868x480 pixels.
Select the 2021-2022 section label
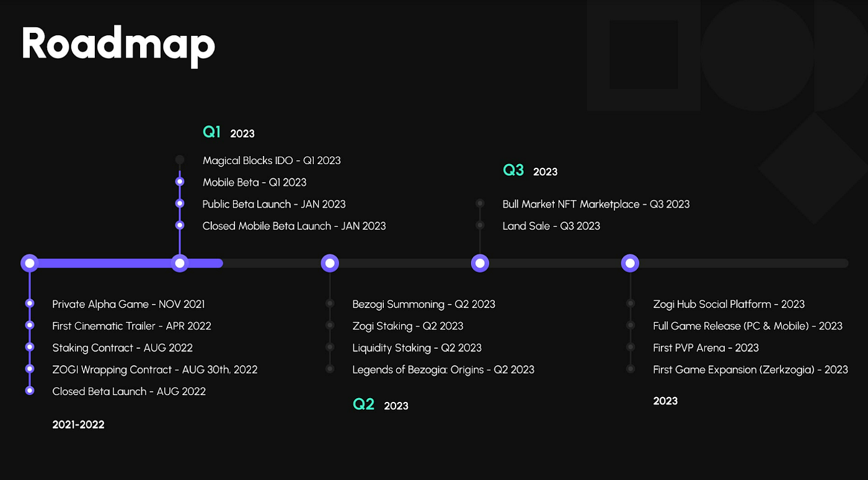point(78,424)
